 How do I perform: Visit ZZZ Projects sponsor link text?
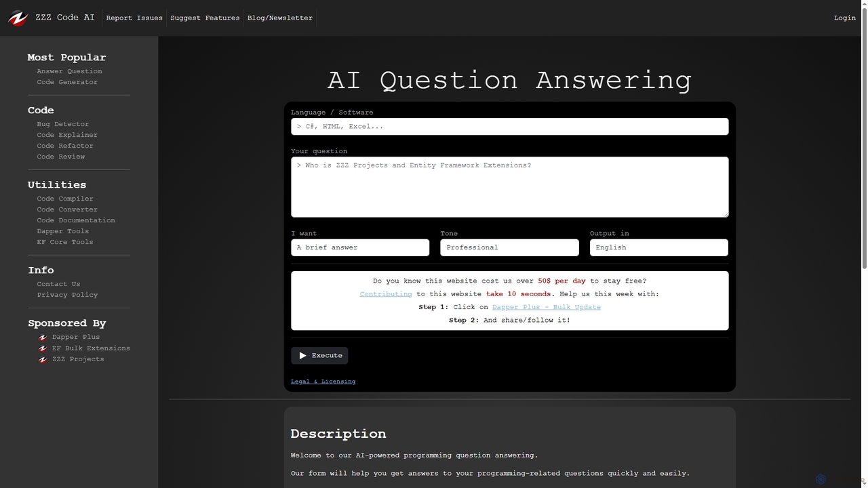(78, 359)
